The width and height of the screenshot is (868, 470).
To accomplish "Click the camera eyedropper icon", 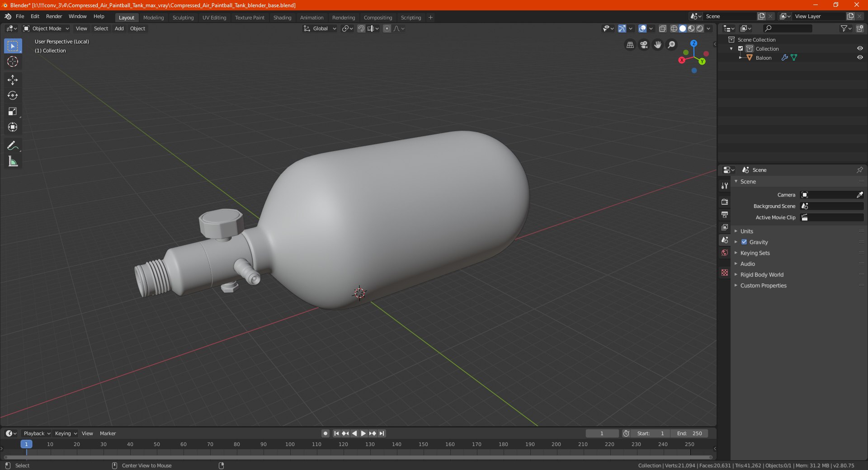I will 859,195.
